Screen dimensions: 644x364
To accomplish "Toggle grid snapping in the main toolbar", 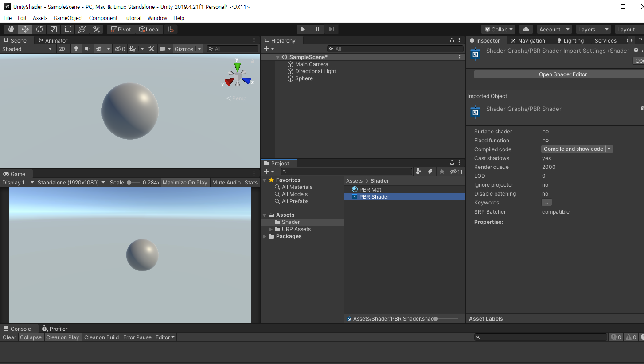I will (x=171, y=29).
